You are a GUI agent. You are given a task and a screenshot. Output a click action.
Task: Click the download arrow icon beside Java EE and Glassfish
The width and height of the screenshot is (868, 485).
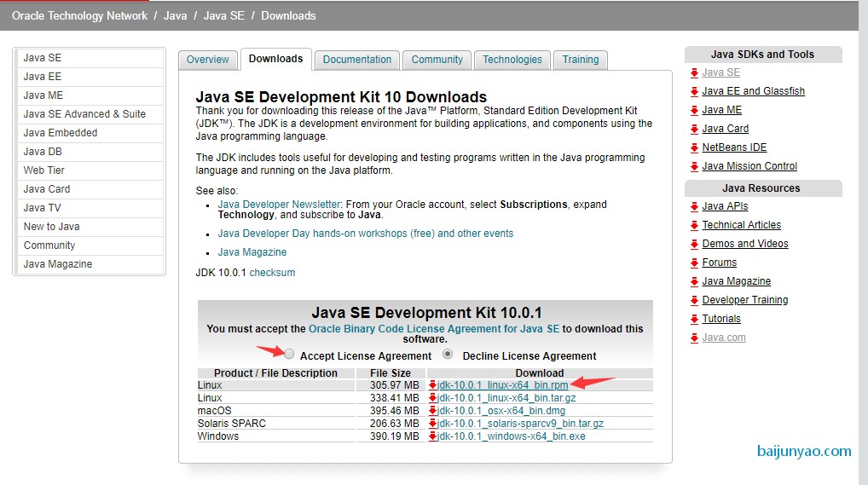point(694,91)
